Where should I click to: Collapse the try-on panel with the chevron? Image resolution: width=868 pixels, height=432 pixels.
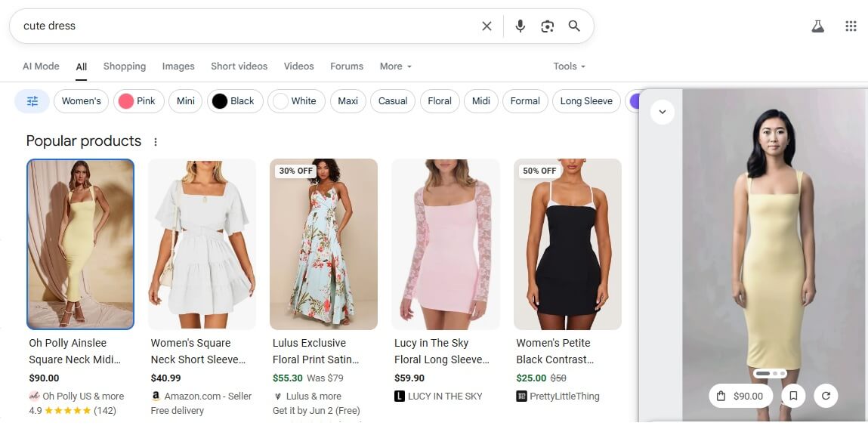point(662,113)
